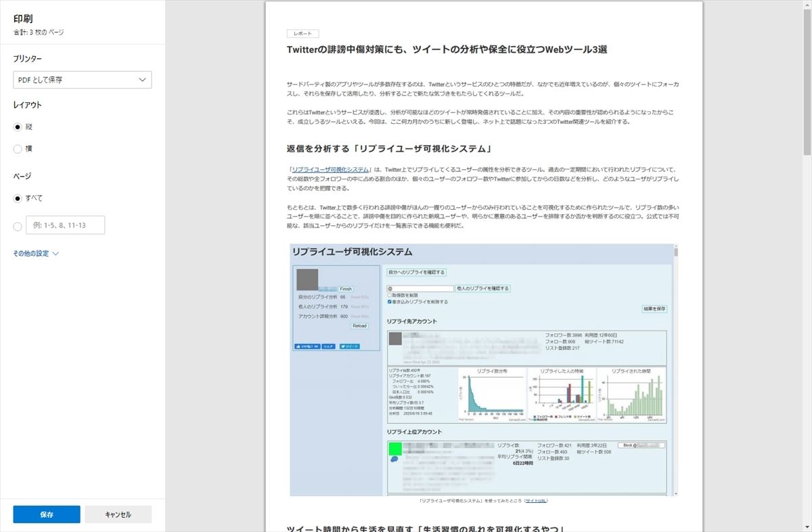Select the custom page range radio button
The image size is (812, 532).
click(18, 227)
